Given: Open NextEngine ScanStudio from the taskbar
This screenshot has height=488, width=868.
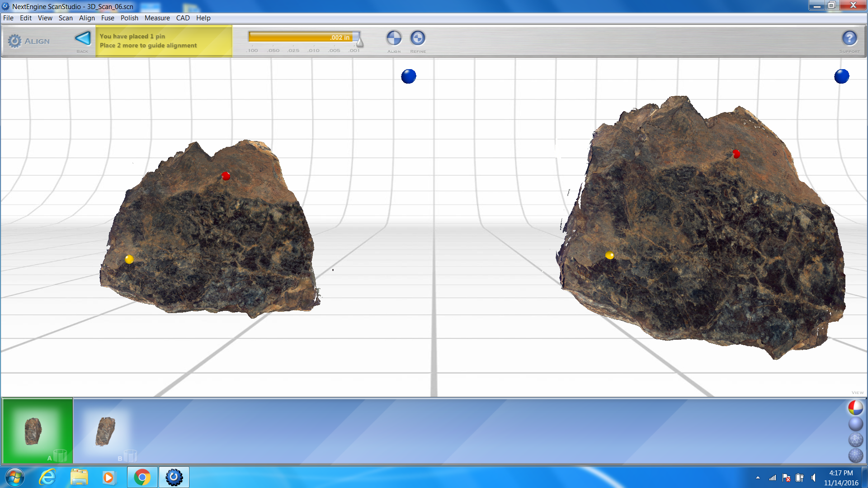Looking at the screenshot, I should [x=174, y=477].
